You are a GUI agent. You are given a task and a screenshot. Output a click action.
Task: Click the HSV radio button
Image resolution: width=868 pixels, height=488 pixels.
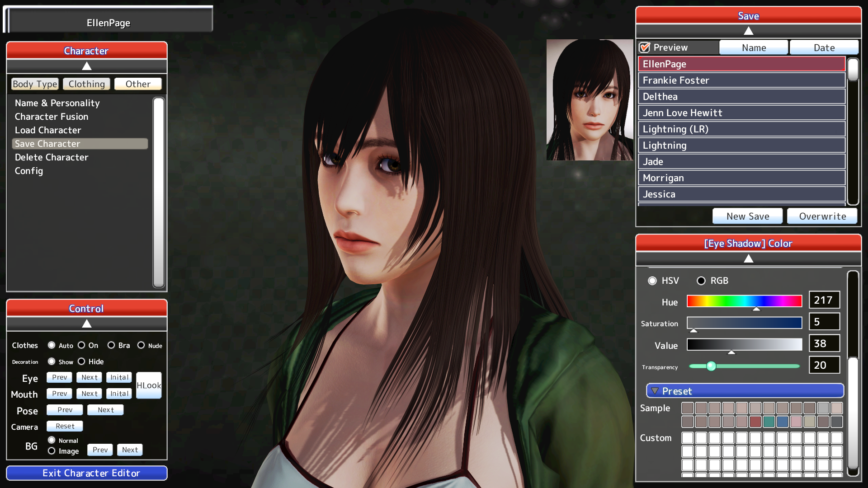click(651, 281)
